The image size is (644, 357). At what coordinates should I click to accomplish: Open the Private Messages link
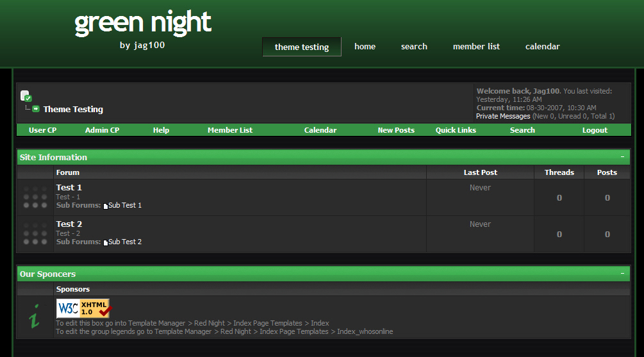click(x=503, y=116)
